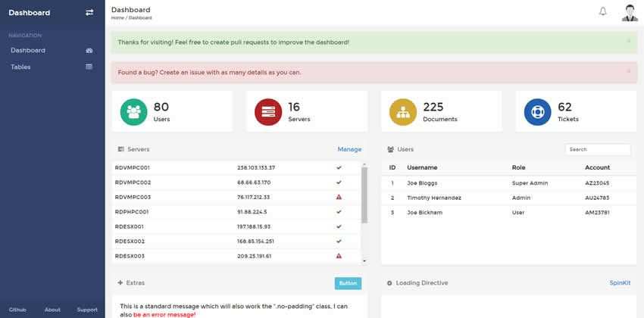Click the warning icon for RDVMPC003
644x318 pixels.
tap(339, 197)
